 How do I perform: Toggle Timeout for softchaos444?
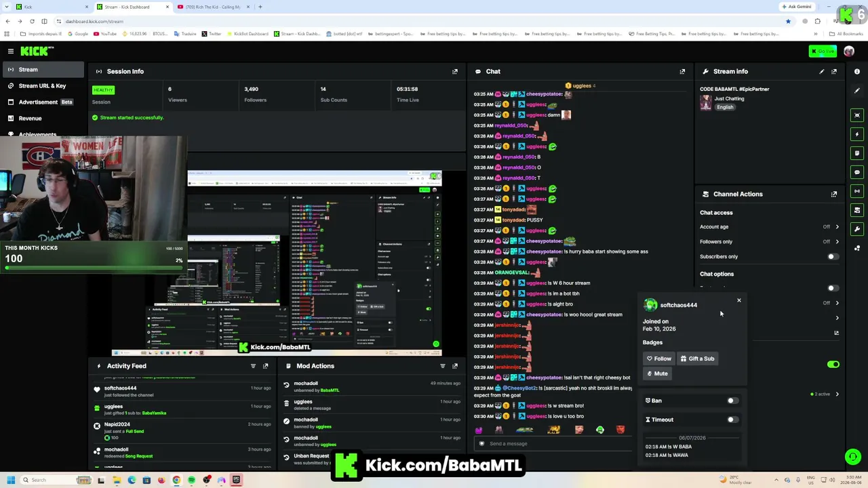tap(732, 420)
